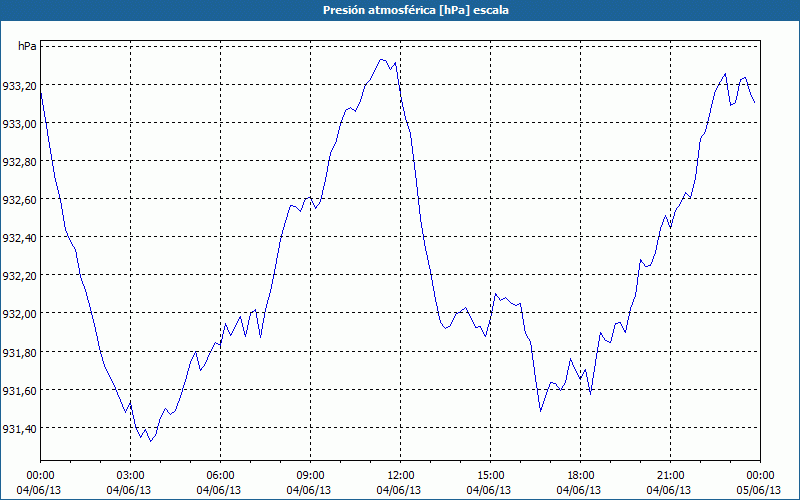This screenshot has width=800, height=500.
Task: Click the 'hPa' unit label on the y-axis
Action: point(27,46)
